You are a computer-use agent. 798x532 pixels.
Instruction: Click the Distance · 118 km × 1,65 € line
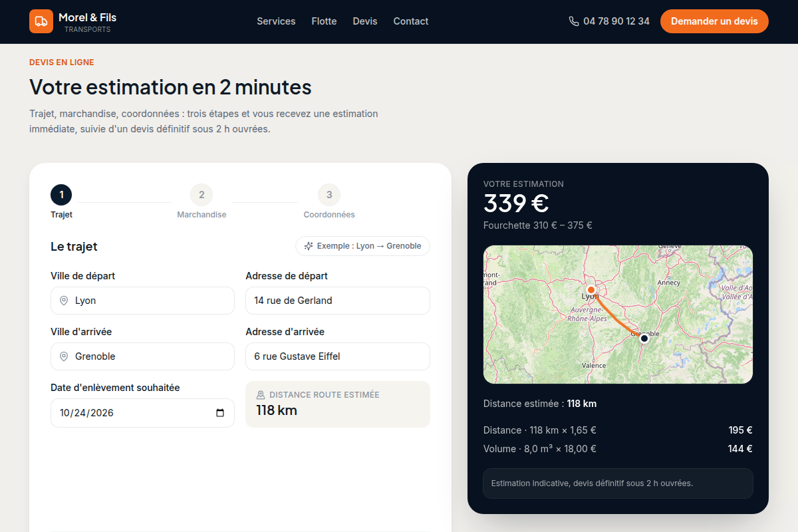540,430
